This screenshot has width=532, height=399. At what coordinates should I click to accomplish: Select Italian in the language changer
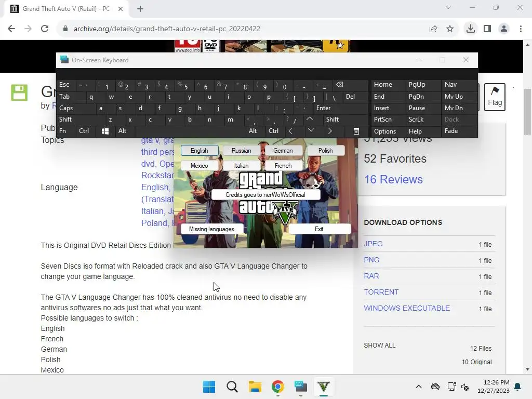click(241, 166)
